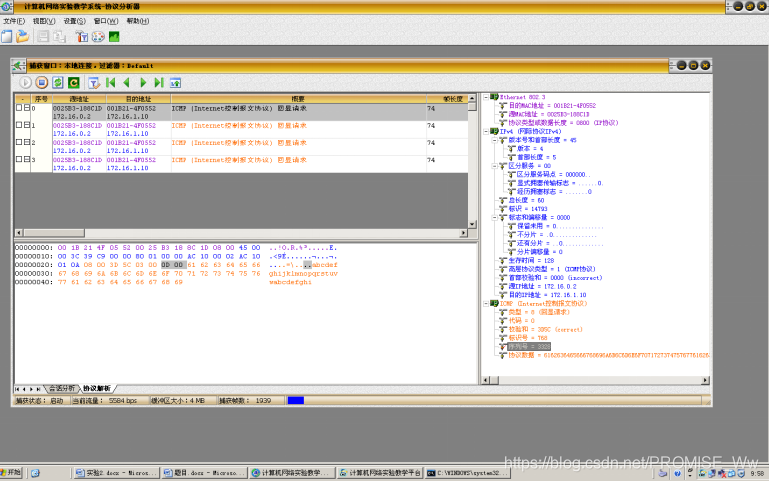Click the frame list horizontal scrollbar thumb
The image size is (769, 482).
[x=54, y=233]
